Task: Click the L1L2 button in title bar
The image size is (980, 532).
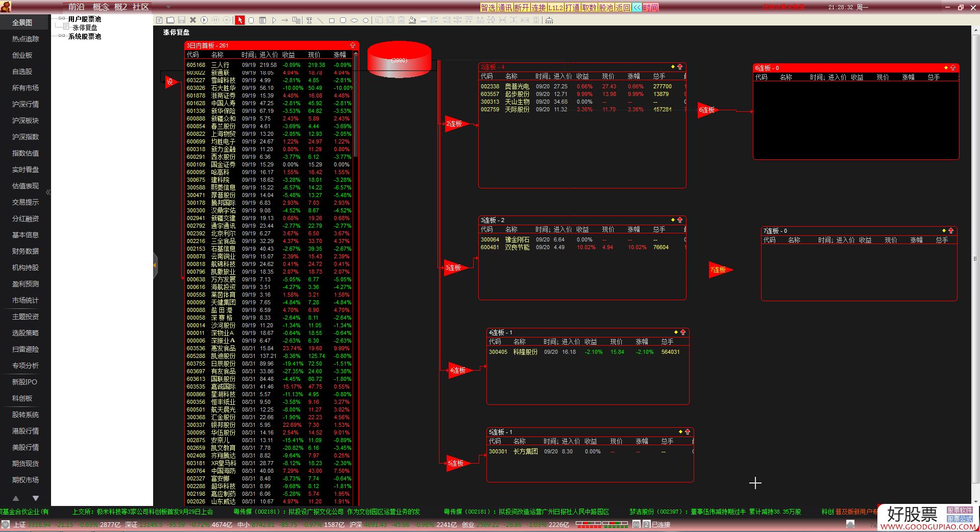Action: [555, 7]
